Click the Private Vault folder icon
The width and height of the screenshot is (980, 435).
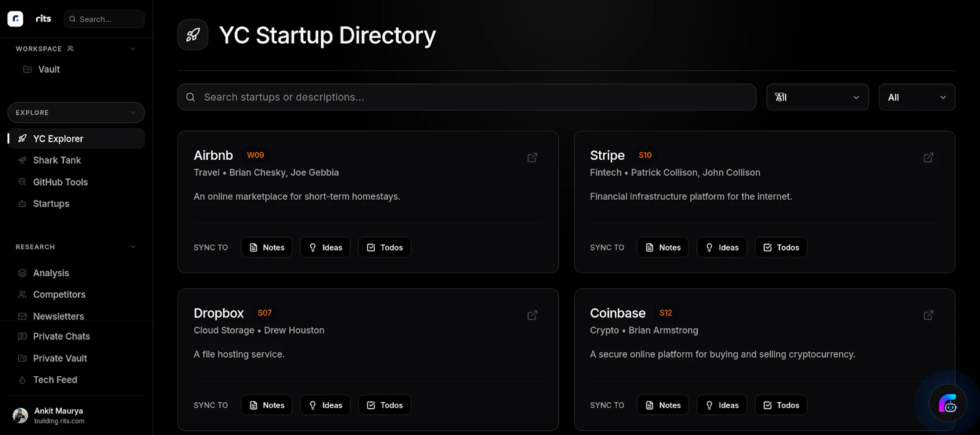23,358
